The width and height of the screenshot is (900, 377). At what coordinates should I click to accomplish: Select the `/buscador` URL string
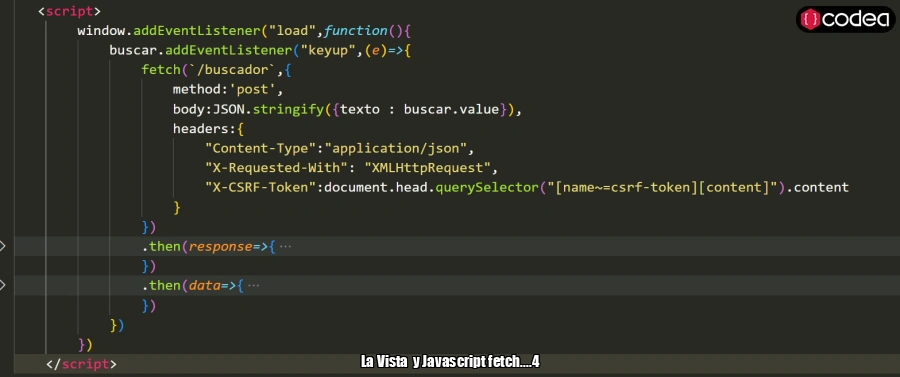[x=232, y=70]
